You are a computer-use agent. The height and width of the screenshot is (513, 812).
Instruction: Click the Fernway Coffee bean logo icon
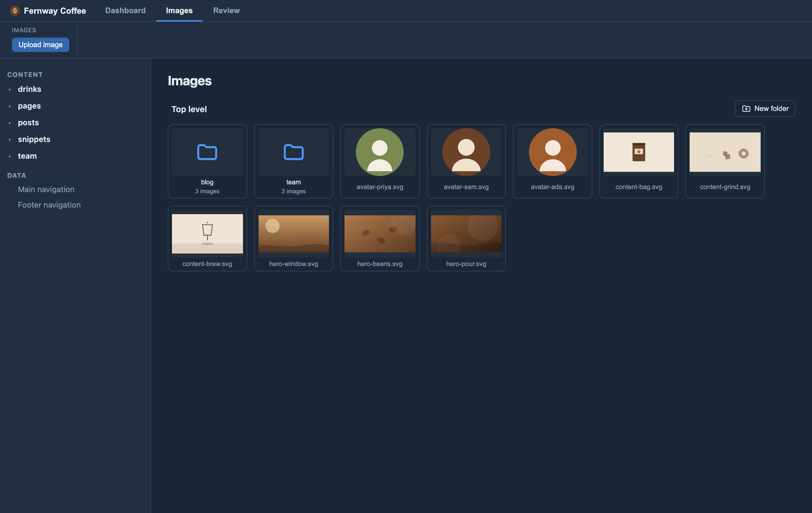point(15,11)
